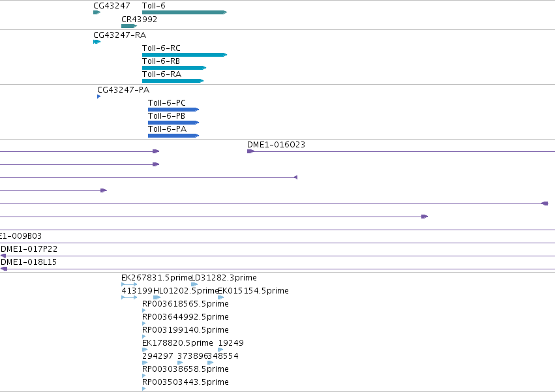Select transcript CG43247-RA

click(x=119, y=35)
